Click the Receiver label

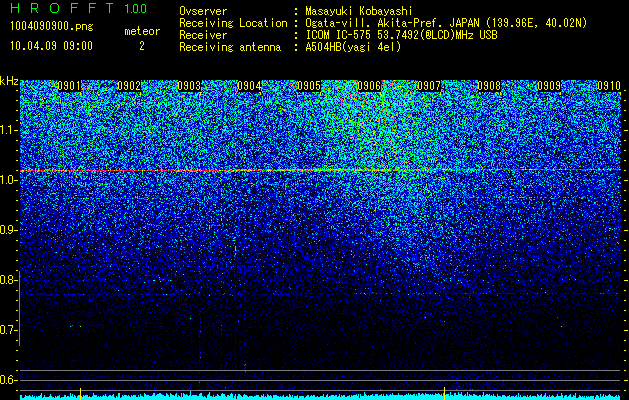click(203, 35)
